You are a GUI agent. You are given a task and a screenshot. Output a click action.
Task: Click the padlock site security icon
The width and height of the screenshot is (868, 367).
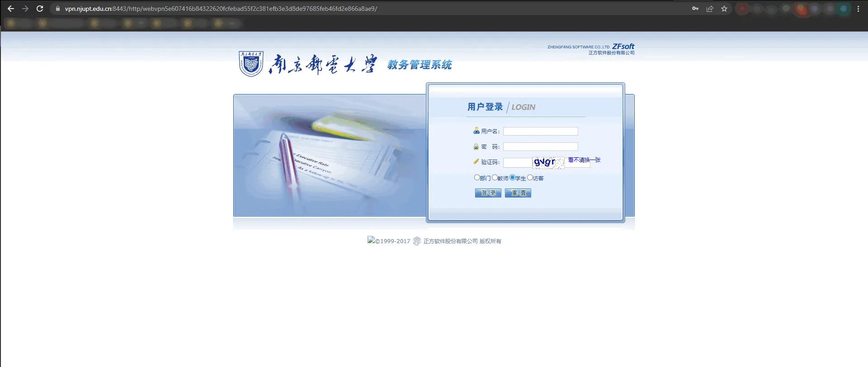click(x=58, y=9)
